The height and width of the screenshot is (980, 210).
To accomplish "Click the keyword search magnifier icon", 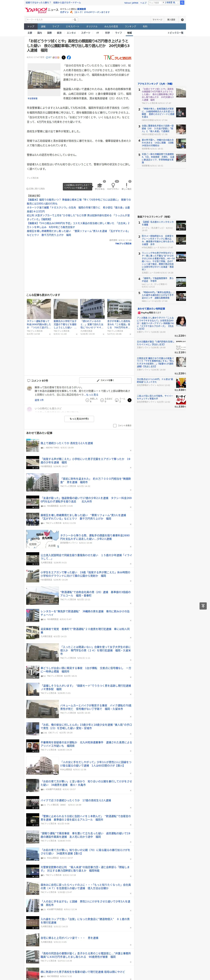I will tap(75, 19).
